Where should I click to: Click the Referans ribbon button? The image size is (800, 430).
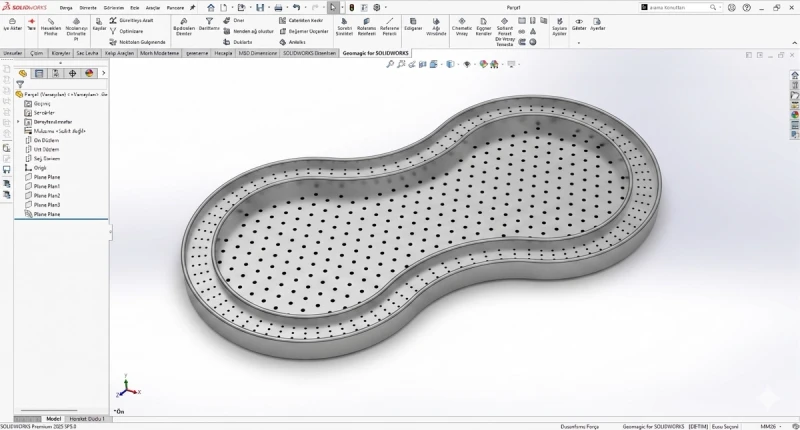(x=389, y=27)
